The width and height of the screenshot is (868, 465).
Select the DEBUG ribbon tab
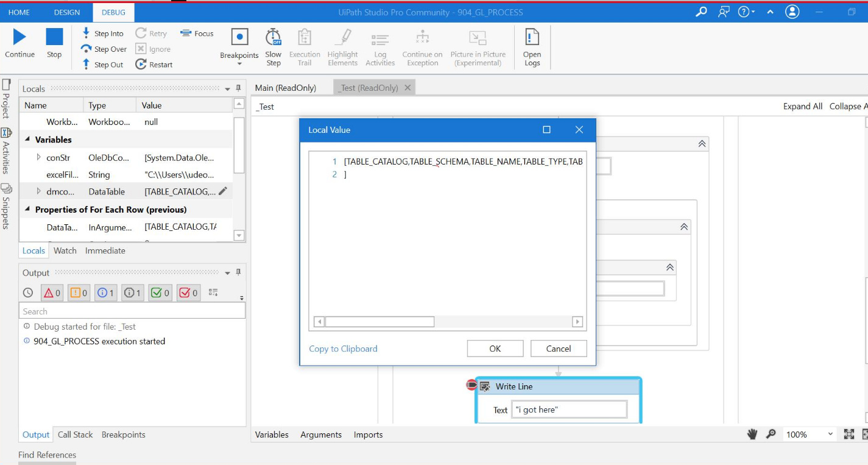pos(113,12)
